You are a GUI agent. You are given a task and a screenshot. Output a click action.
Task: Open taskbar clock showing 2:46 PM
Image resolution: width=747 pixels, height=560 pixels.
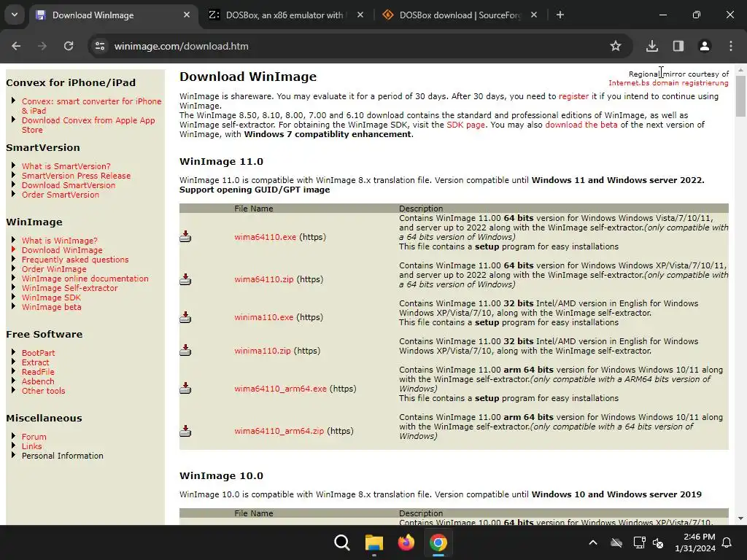click(x=695, y=542)
